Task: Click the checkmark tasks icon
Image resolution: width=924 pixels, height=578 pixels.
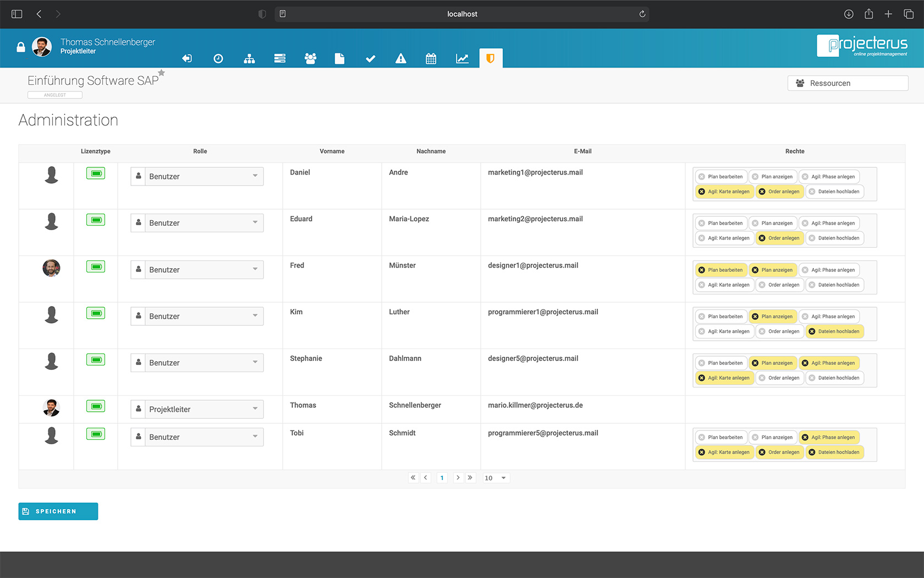Action: coord(370,58)
